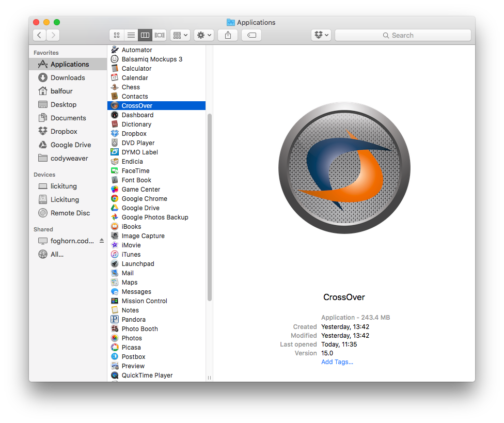Viewport: 504px width, 423px height.
Task: Select Remote Disc under Devices
Action: coord(70,213)
